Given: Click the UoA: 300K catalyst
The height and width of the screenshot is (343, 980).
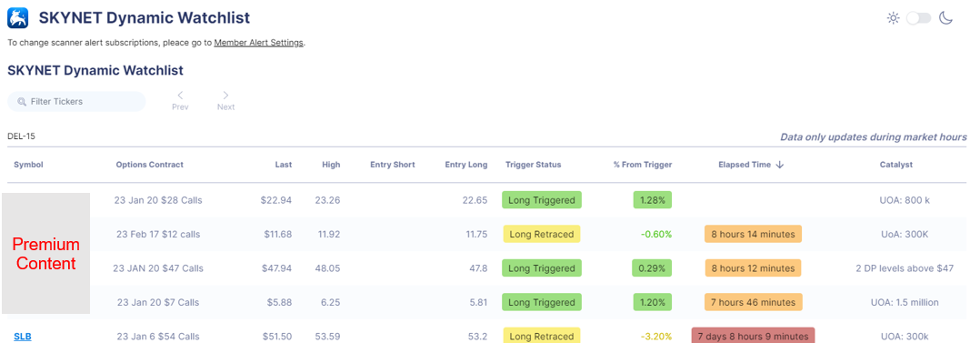Looking at the screenshot, I should pyautogui.click(x=905, y=234).
